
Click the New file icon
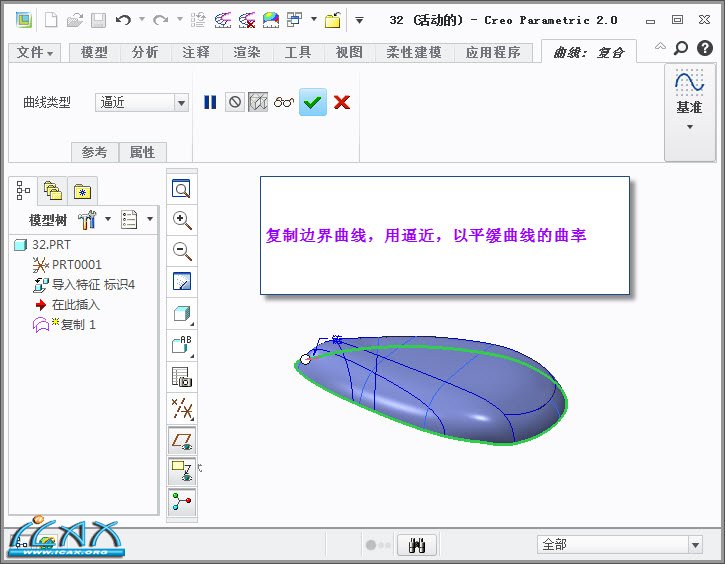point(51,20)
